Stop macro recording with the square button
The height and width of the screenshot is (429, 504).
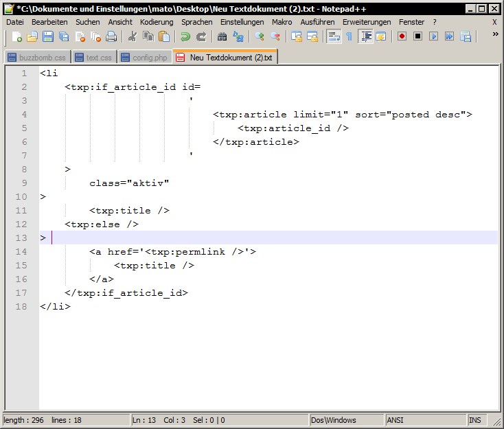(417, 36)
